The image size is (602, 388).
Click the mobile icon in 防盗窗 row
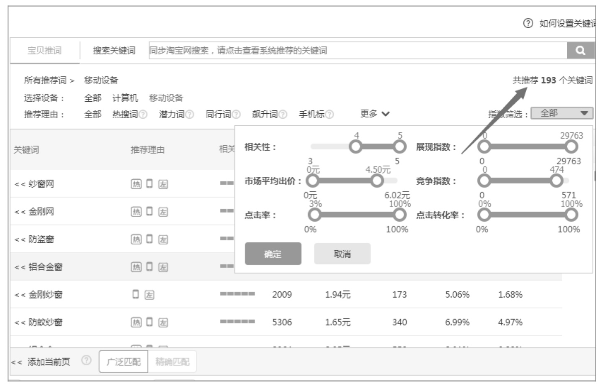pos(149,239)
